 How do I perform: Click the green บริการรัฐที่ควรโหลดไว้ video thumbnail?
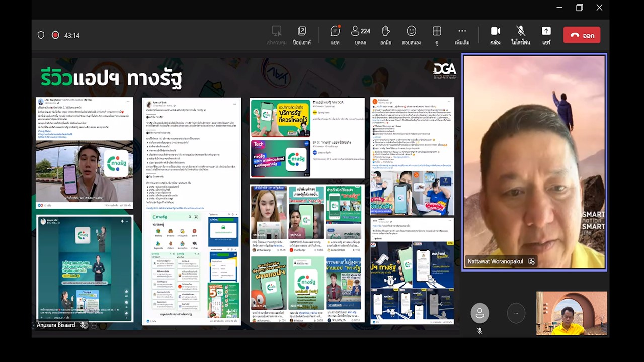pyautogui.click(x=281, y=118)
